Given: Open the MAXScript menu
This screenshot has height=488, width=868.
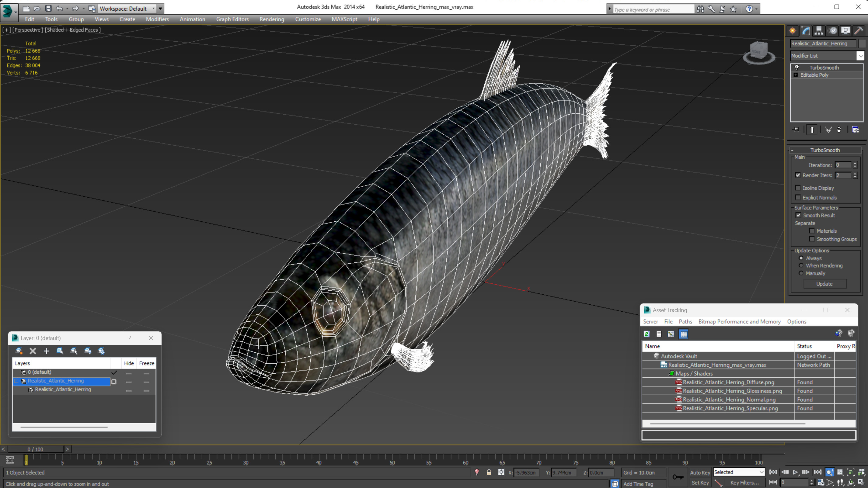Looking at the screenshot, I should pyautogui.click(x=344, y=19).
